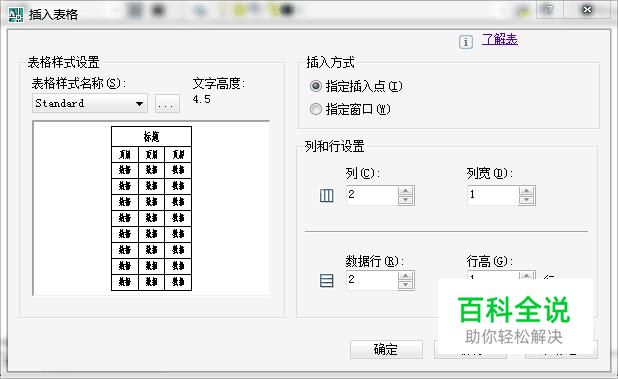Click the table style preview thumbnail
This screenshot has height=379, width=618.
pyautogui.click(x=151, y=208)
